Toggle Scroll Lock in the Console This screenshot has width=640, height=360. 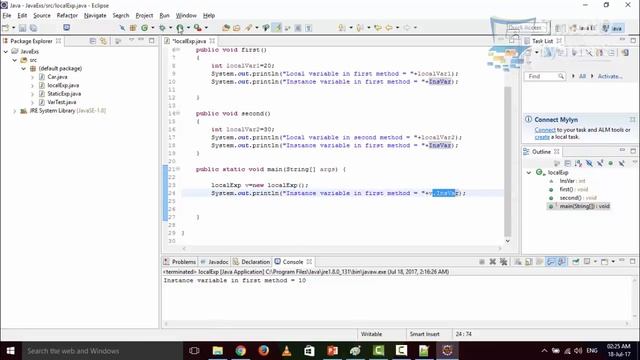[529, 262]
